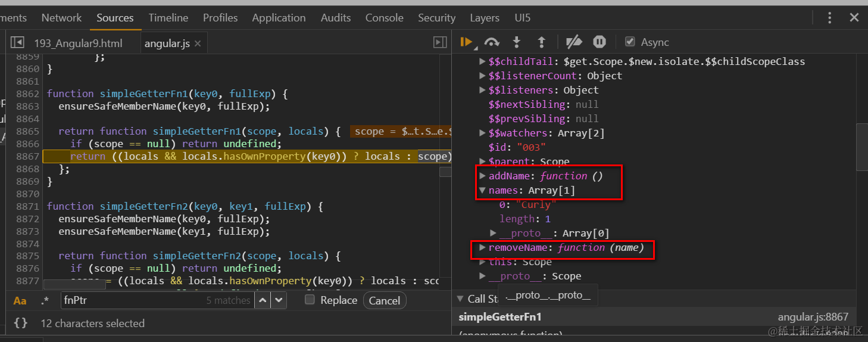Viewport: 868px width, 342px height.
Task: Step out of current function
Action: click(541, 42)
